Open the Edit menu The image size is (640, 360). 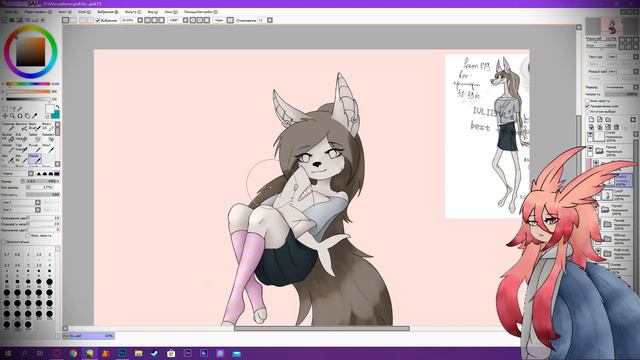[x=38, y=12]
